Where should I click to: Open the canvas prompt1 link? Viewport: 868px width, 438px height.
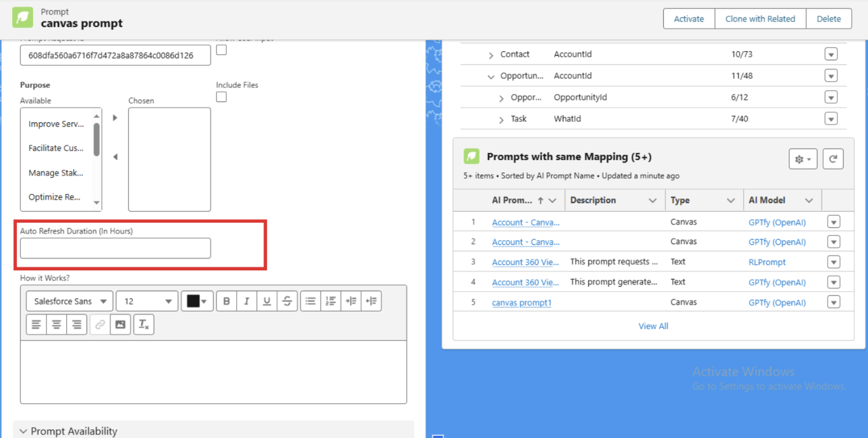(x=521, y=303)
